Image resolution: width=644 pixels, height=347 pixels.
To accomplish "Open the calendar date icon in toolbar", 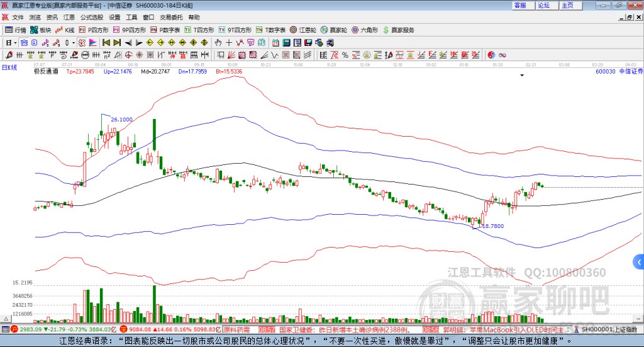I will [275, 43].
